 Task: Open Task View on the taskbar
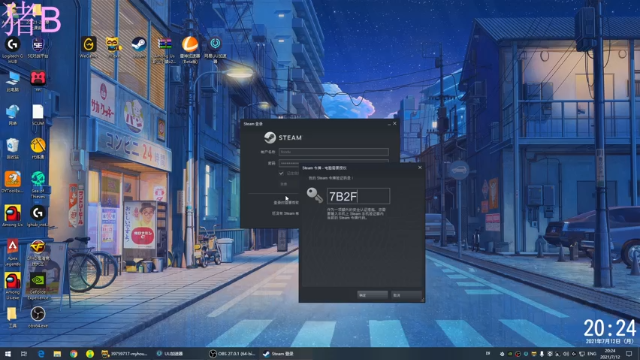(24, 354)
